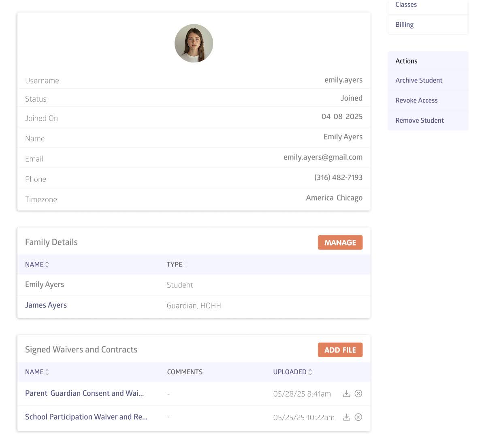
Task: Click the Joined status value
Action: tap(352, 98)
